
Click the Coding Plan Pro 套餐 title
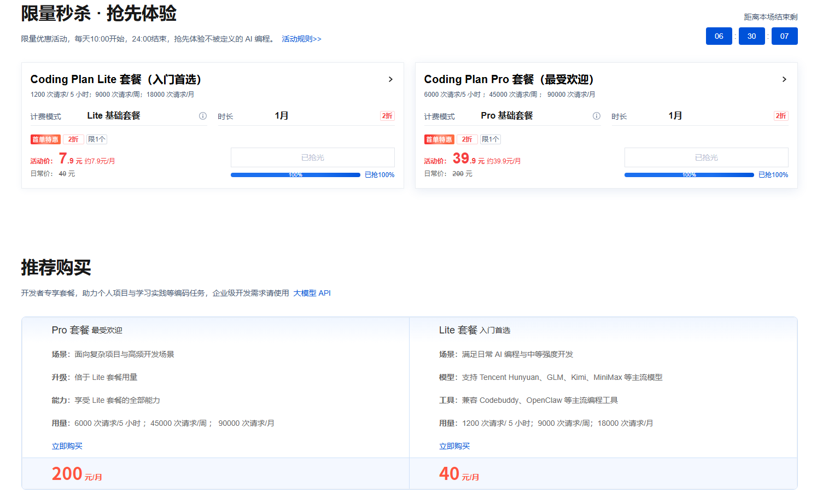pos(509,79)
